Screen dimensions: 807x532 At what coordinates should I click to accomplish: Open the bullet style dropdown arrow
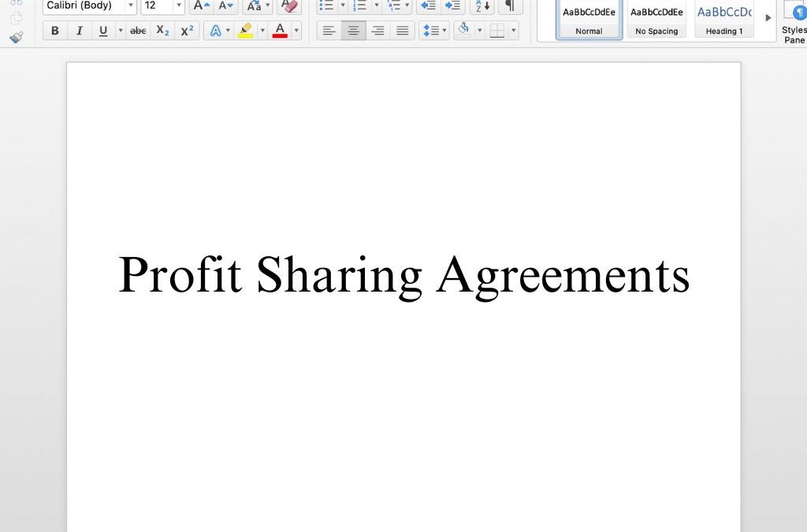pyautogui.click(x=343, y=6)
